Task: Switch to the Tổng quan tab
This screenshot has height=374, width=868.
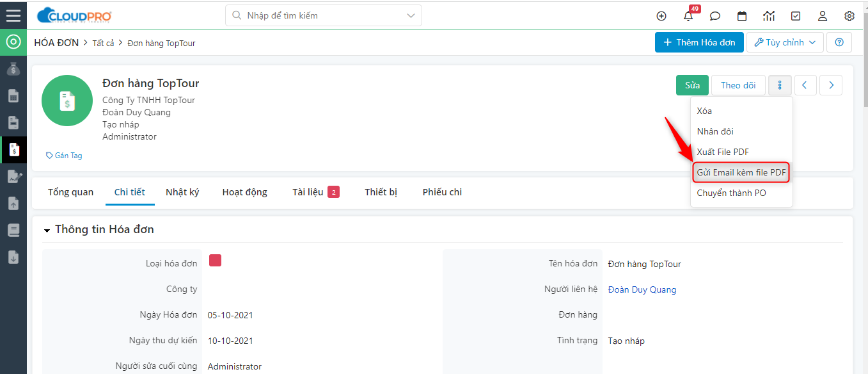Action: point(70,192)
